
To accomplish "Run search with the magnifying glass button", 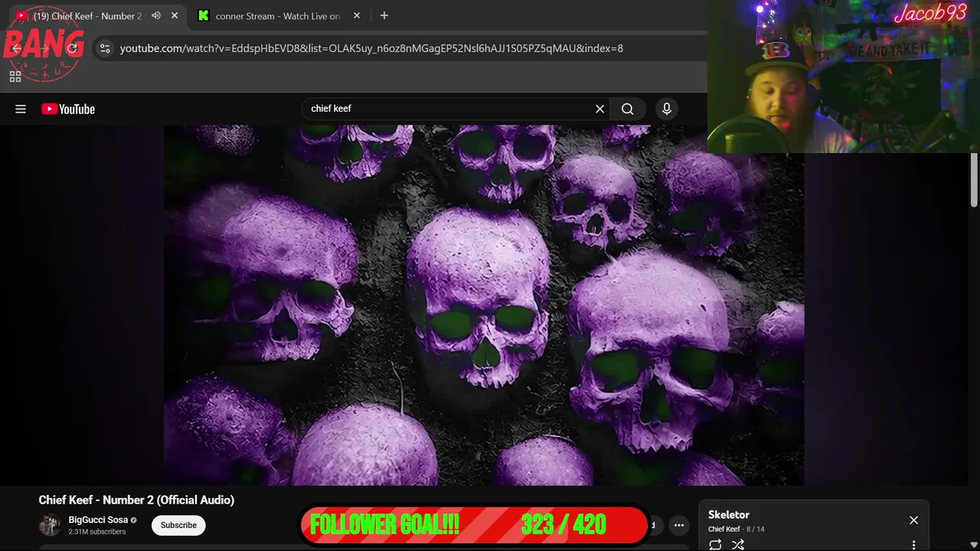I will click(628, 109).
